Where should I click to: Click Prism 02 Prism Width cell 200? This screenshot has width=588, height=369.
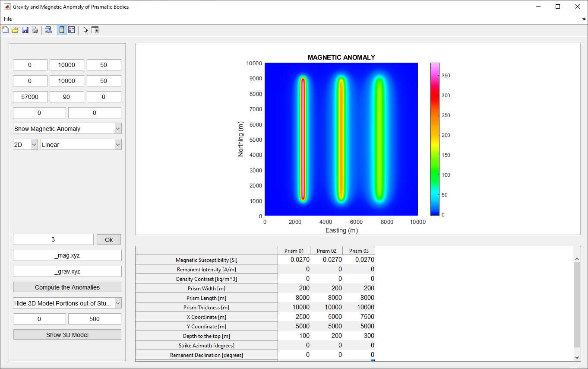[x=326, y=288]
